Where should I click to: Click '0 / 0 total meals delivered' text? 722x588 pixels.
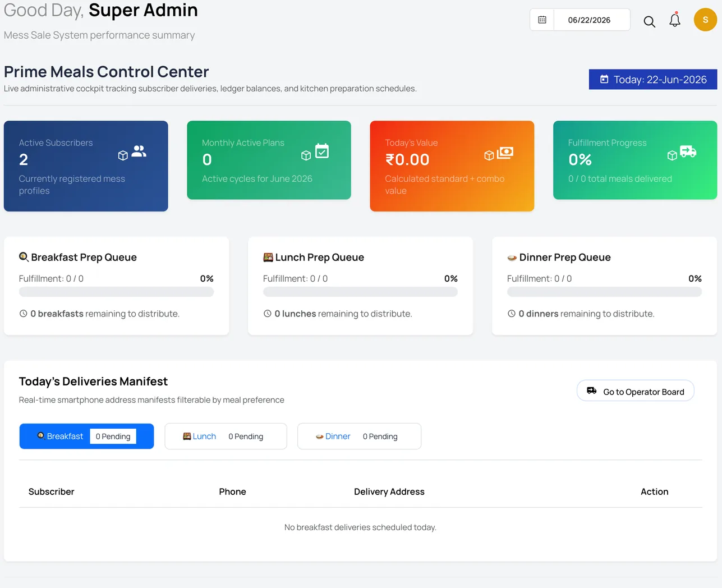pyautogui.click(x=620, y=178)
